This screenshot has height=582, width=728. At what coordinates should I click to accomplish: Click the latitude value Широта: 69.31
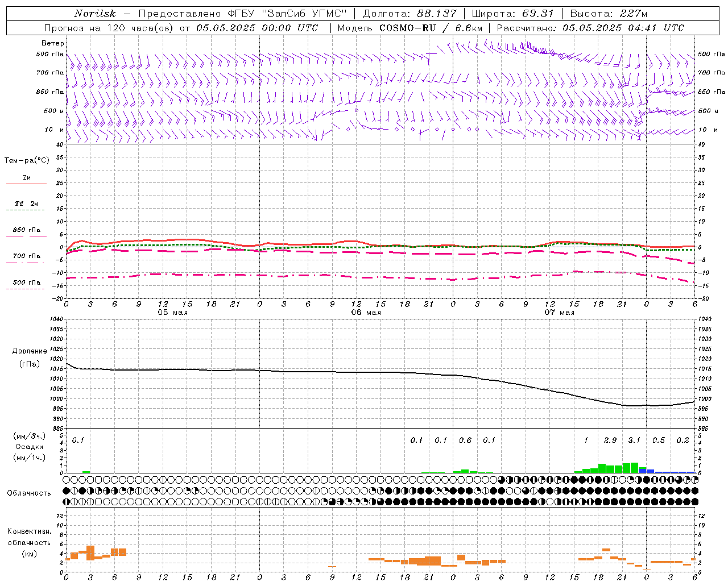point(513,14)
